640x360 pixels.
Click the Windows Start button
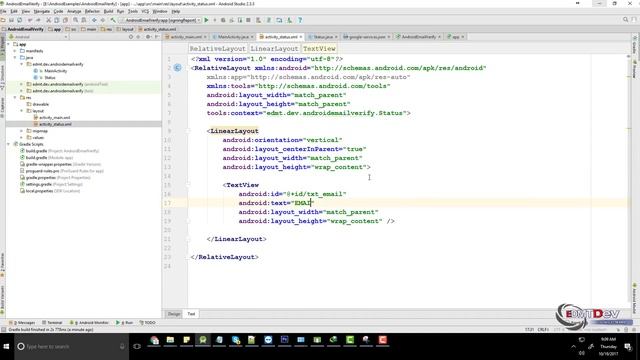(x=7, y=347)
